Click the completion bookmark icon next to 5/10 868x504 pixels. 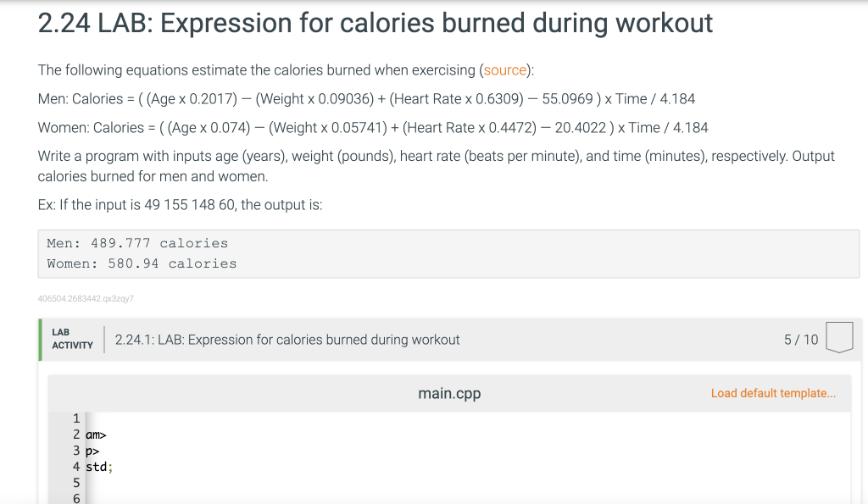click(x=839, y=337)
